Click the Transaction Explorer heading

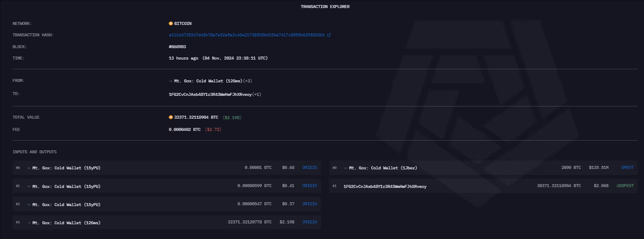point(325,7)
